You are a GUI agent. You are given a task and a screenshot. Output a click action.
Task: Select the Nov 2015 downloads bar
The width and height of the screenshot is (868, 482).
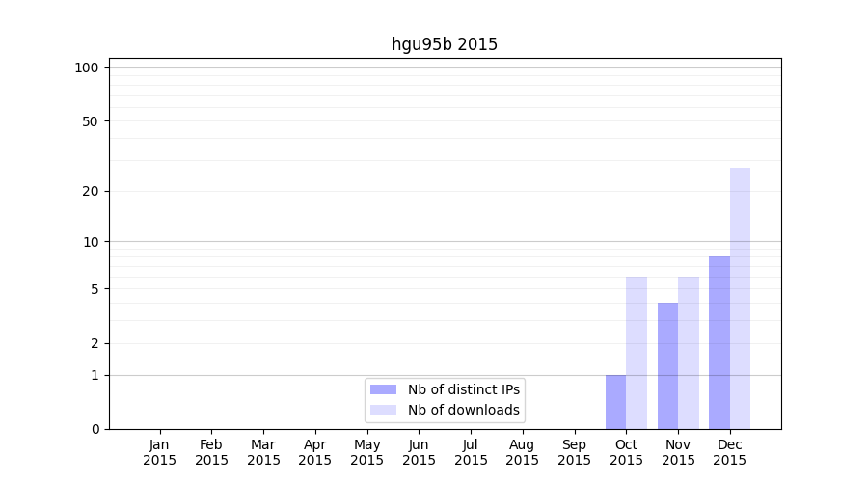pyautogui.click(x=689, y=353)
